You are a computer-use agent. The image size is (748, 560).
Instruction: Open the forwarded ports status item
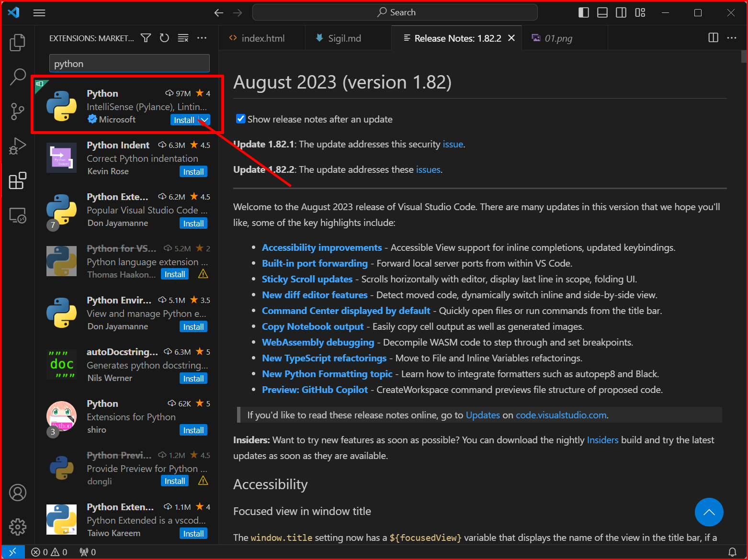pos(88,552)
